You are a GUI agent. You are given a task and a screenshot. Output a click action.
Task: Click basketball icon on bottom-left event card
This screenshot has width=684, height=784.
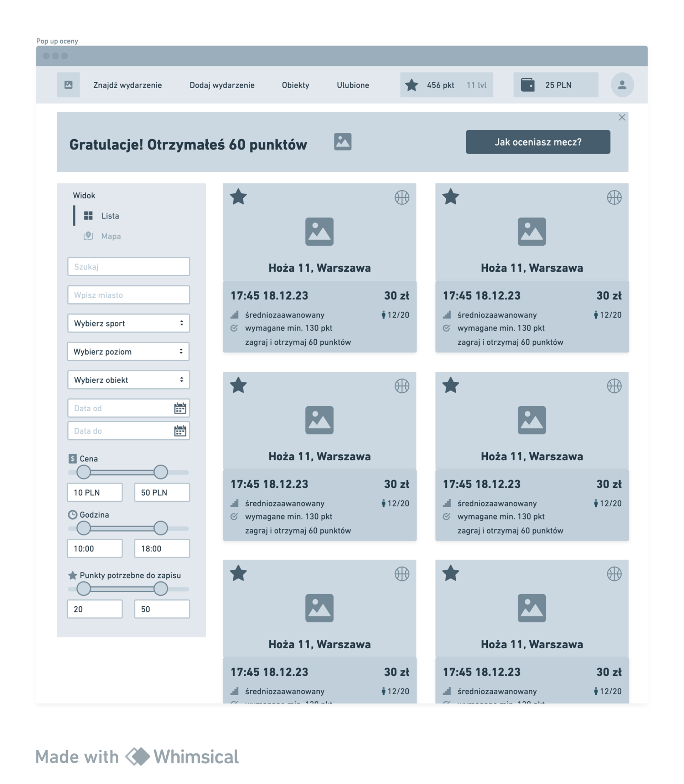402,574
